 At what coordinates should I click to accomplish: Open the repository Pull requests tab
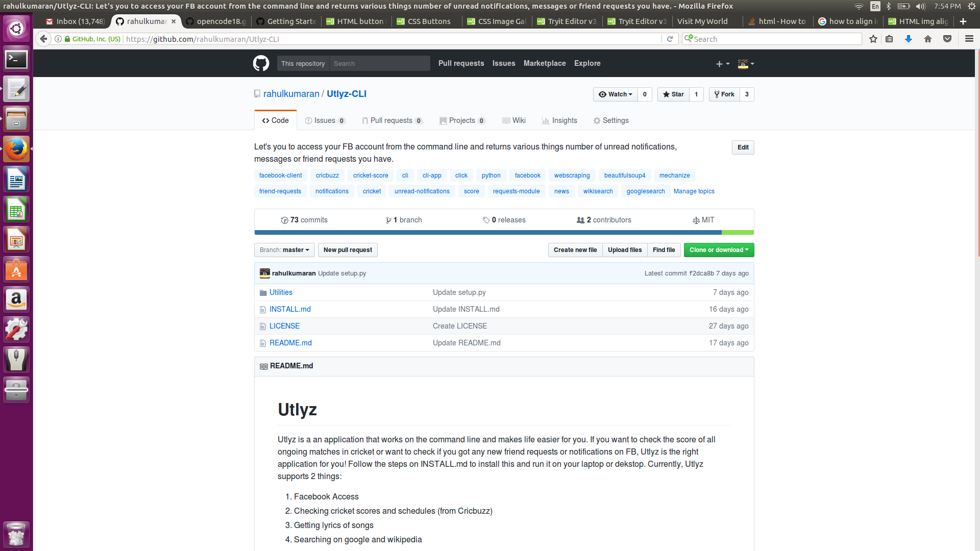tap(392, 120)
